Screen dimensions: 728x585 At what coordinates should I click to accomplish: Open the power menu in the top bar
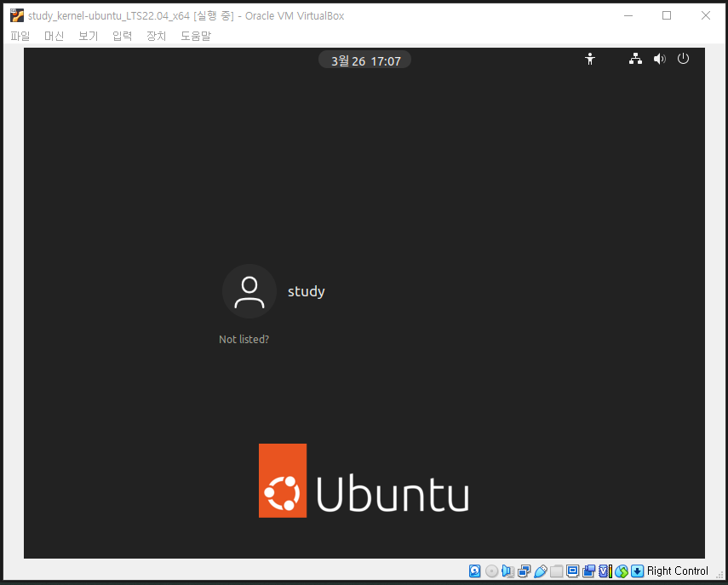point(683,59)
